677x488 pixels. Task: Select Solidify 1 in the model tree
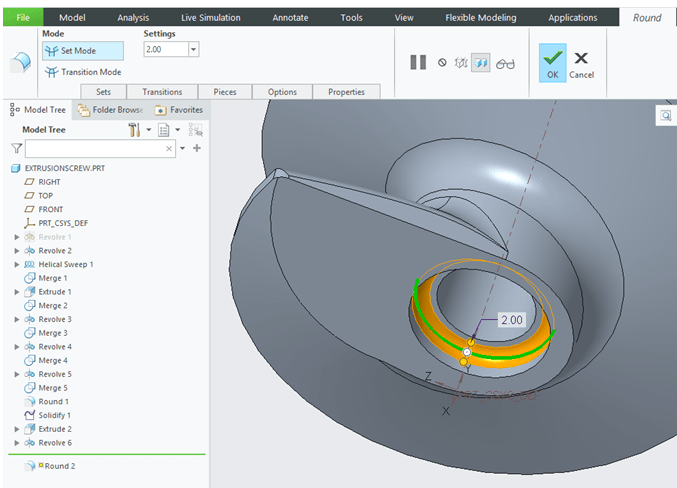click(x=54, y=414)
